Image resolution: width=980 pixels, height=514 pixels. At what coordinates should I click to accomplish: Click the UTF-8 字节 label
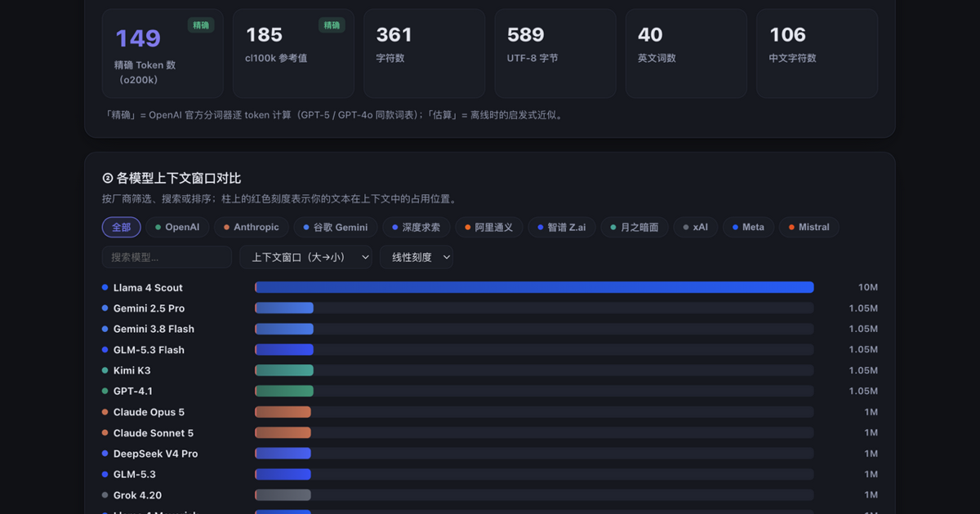click(x=532, y=59)
